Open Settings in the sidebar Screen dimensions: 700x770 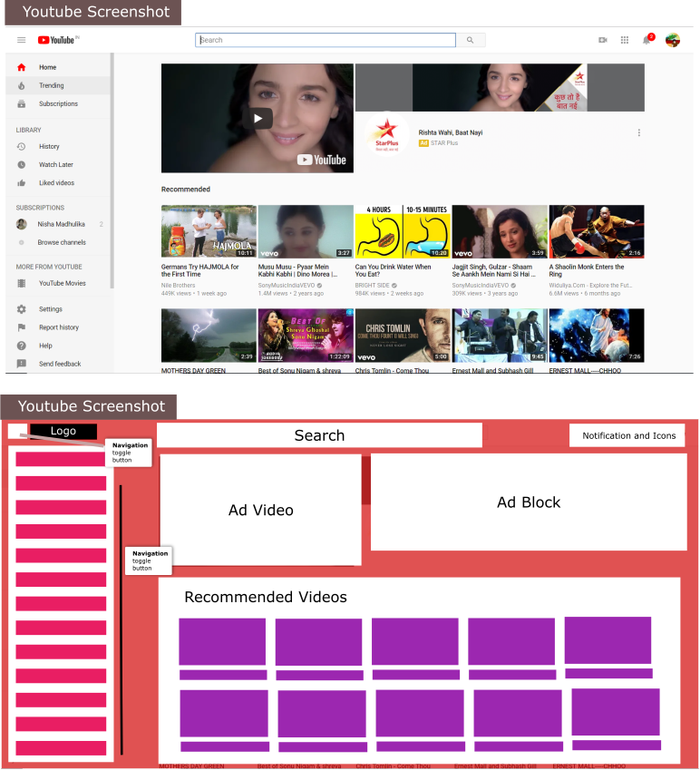tap(60, 309)
